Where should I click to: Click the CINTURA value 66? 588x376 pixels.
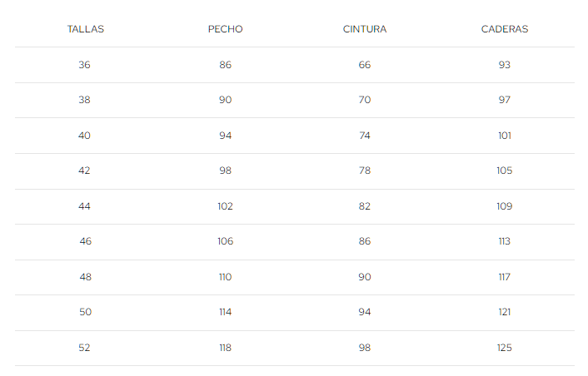tap(365, 65)
